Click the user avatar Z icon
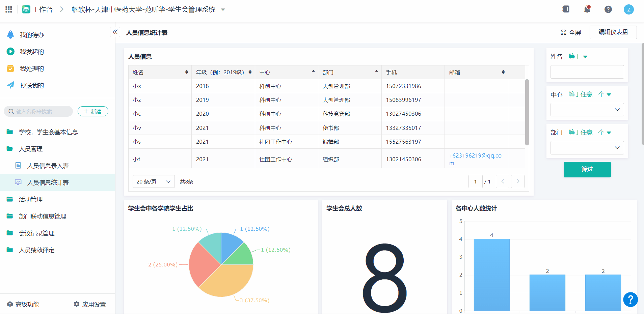The width and height of the screenshot is (644, 314). (x=628, y=9)
